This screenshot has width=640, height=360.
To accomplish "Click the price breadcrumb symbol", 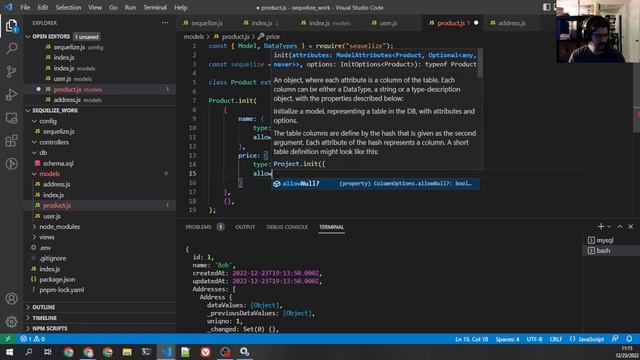I will (x=273, y=37).
